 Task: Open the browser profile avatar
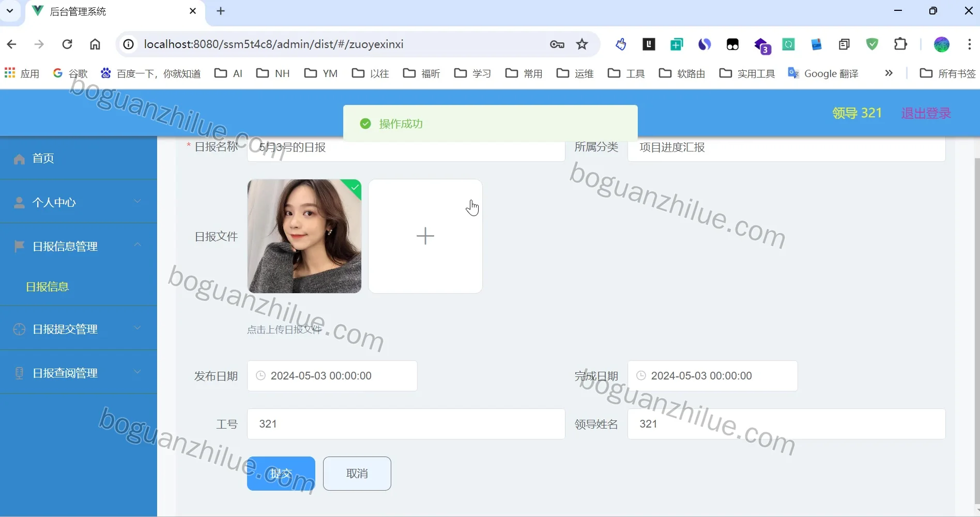(942, 44)
